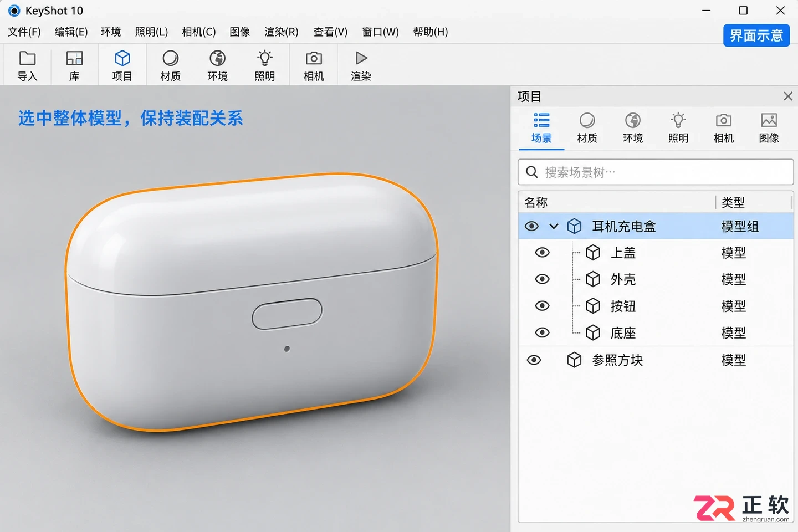Maximize the KeyShot 10 window
Screen dimensions: 798x532
click(743, 11)
